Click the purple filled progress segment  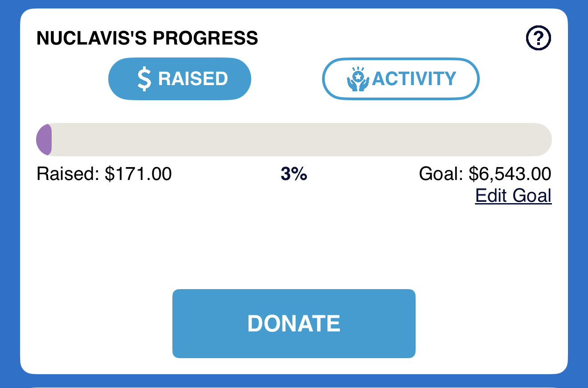point(45,140)
